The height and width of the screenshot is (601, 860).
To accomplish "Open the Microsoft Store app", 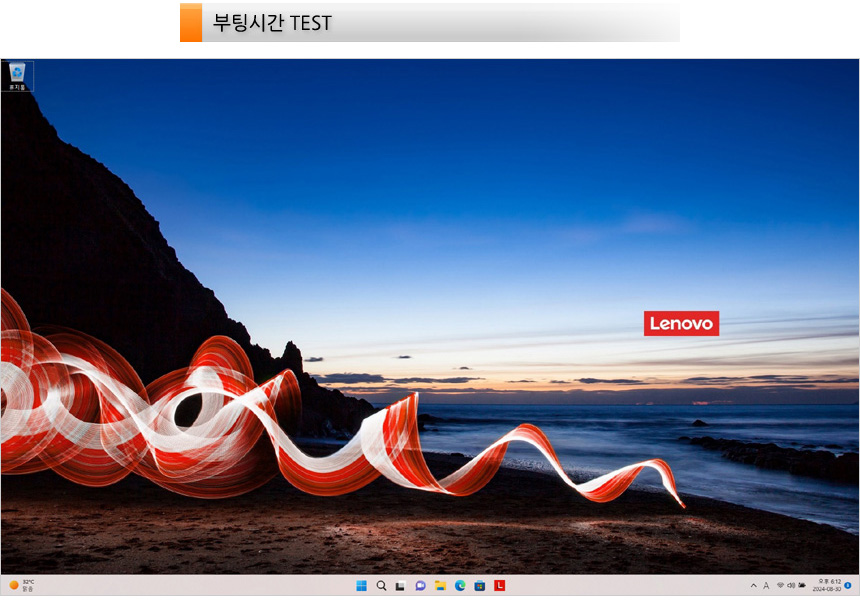I will point(480,585).
